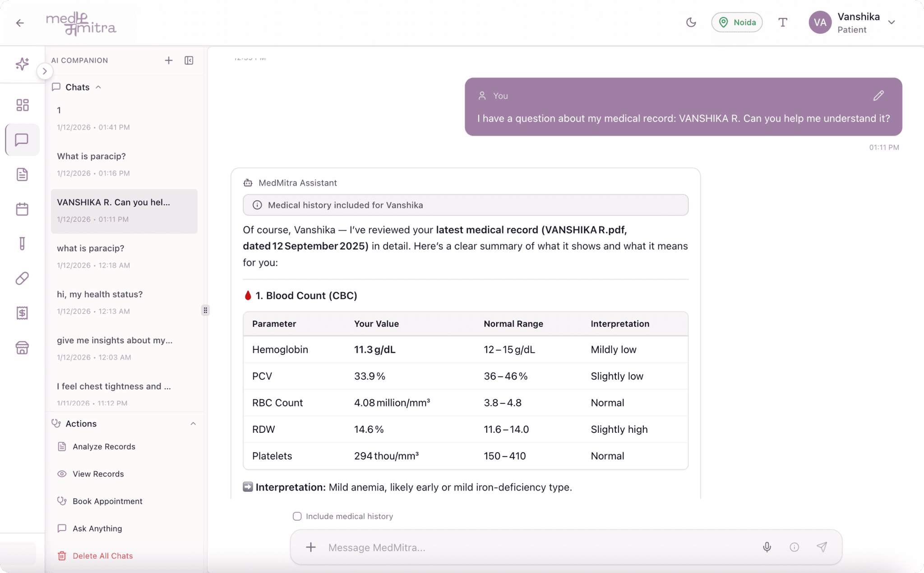Collapse the Chats section chevron

pyautogui.click(x=98, y=87)
